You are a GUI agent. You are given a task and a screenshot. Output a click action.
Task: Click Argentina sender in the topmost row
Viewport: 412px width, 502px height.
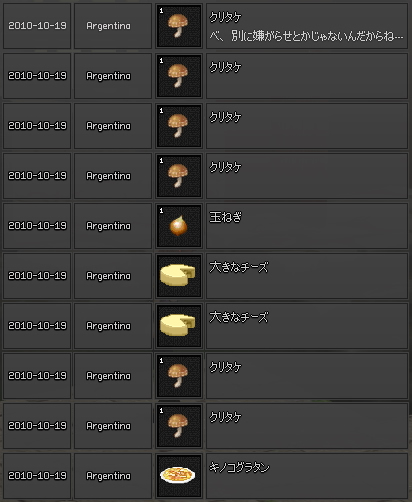[x=108, y=26]
